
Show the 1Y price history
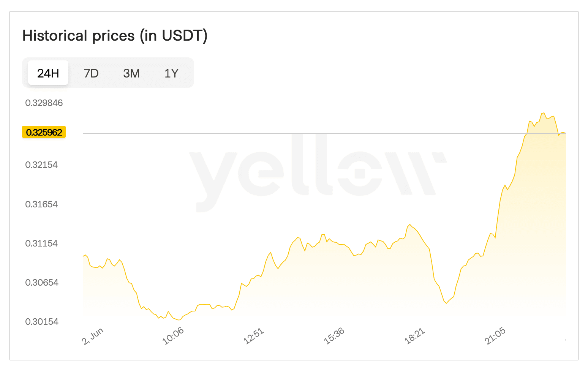tap(171, 73)
